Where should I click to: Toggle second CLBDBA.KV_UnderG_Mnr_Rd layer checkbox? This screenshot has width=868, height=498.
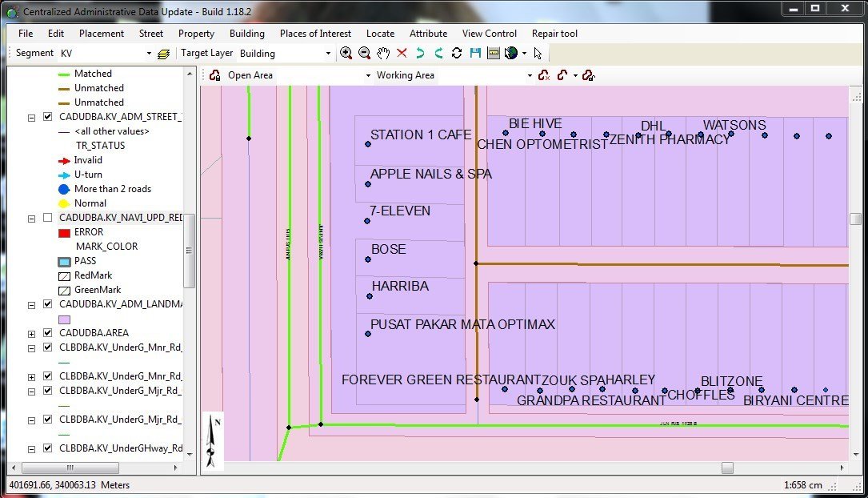click(x=48, y=376)
